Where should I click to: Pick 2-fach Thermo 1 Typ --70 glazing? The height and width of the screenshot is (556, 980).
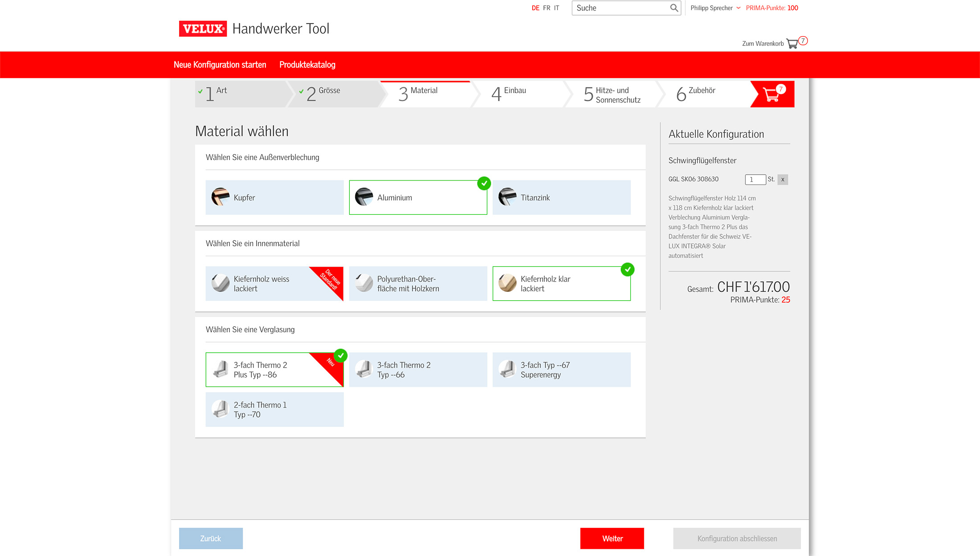(274, 410)
